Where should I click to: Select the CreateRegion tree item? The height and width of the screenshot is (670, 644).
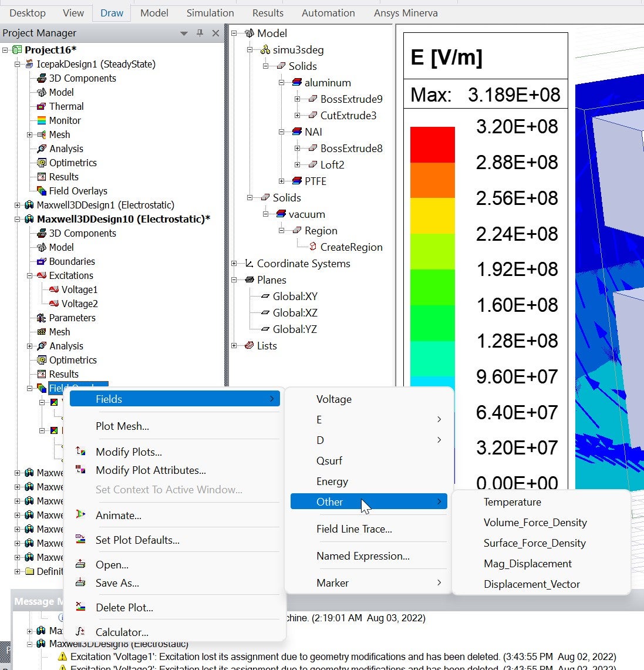pos(351,247)
